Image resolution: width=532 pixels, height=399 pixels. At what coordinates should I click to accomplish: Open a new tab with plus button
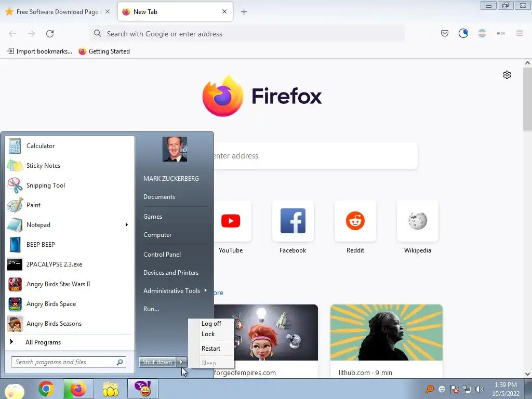point(244,12)
